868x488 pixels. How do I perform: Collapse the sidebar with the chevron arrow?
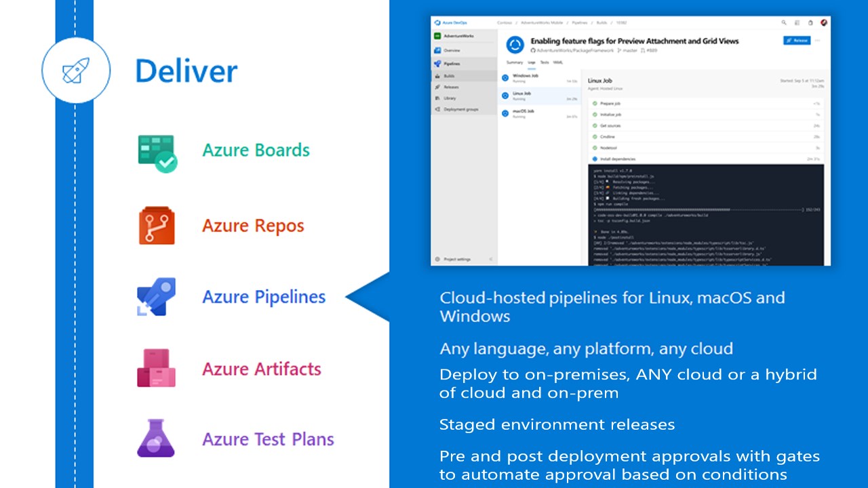[490, 259]
